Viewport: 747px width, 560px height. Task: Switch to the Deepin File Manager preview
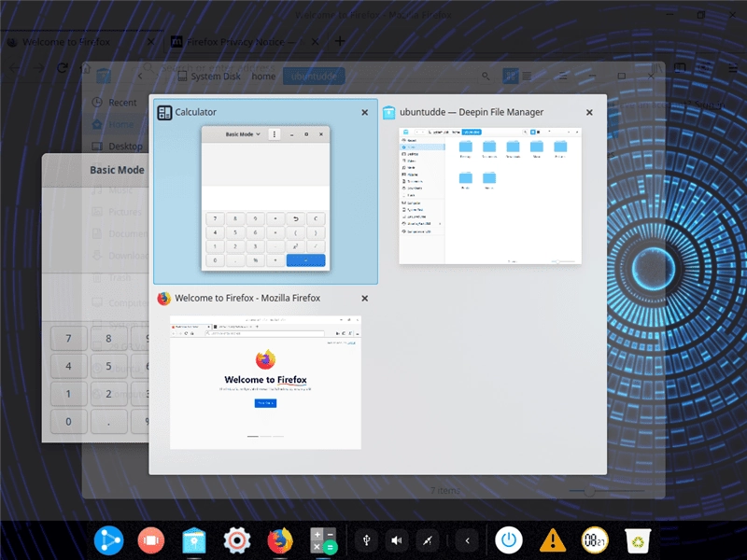(x=489, y=195)
